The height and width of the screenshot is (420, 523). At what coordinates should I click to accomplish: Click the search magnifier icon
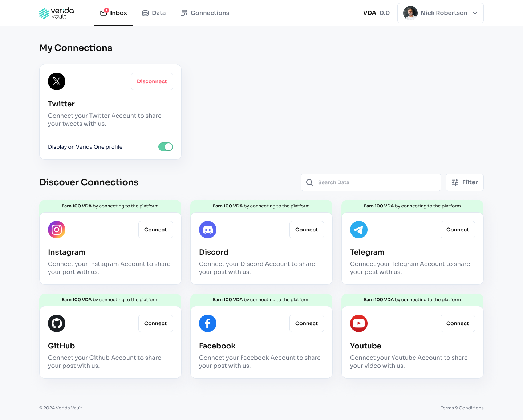pyautogui.click(x=309, y=182)
